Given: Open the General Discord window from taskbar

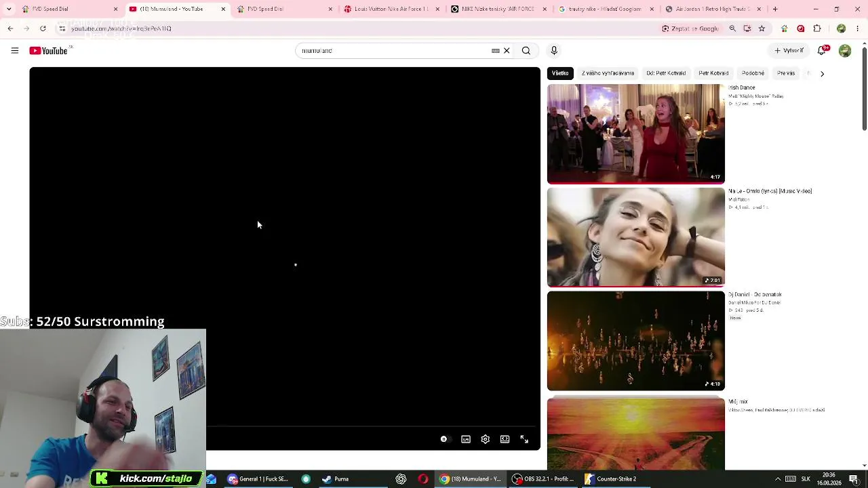Looking at the screenshot, I should 258,479.
